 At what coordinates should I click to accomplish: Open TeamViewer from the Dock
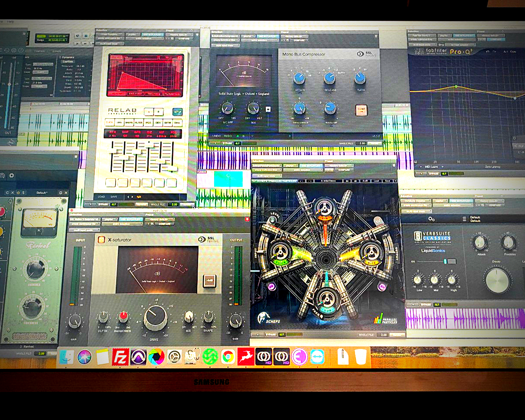(x=317, y=357)
